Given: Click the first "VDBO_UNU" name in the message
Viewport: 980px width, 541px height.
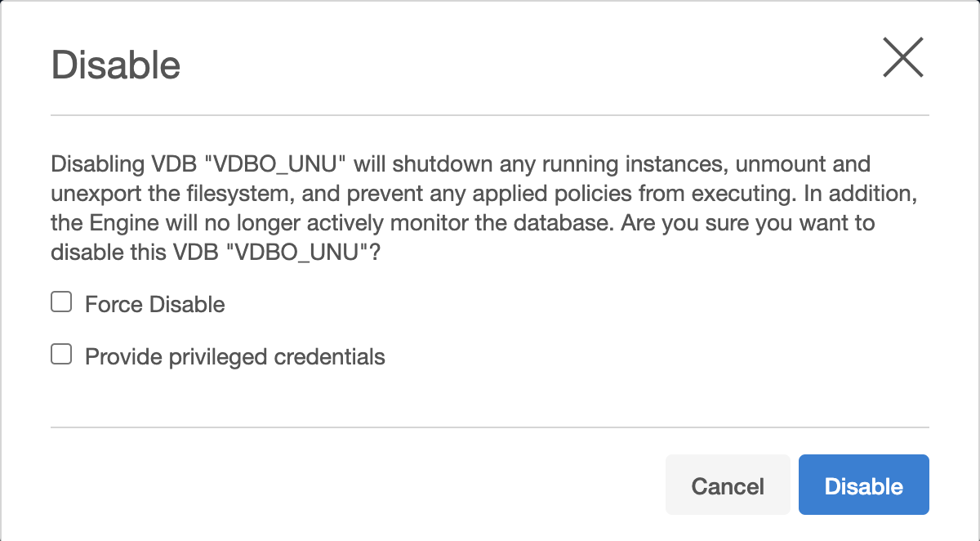Looking at the screenshot, I should tap(280, 164).
